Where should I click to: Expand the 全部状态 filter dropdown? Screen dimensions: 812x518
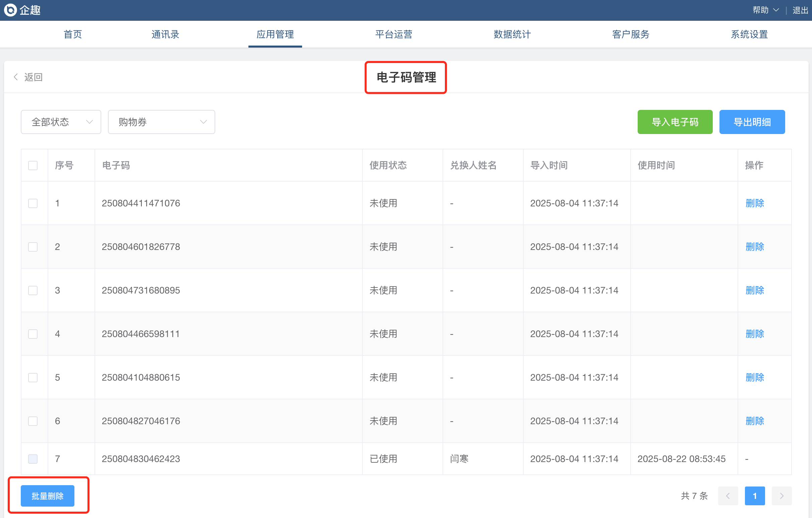pyautogui.click(x=61, y=122)
